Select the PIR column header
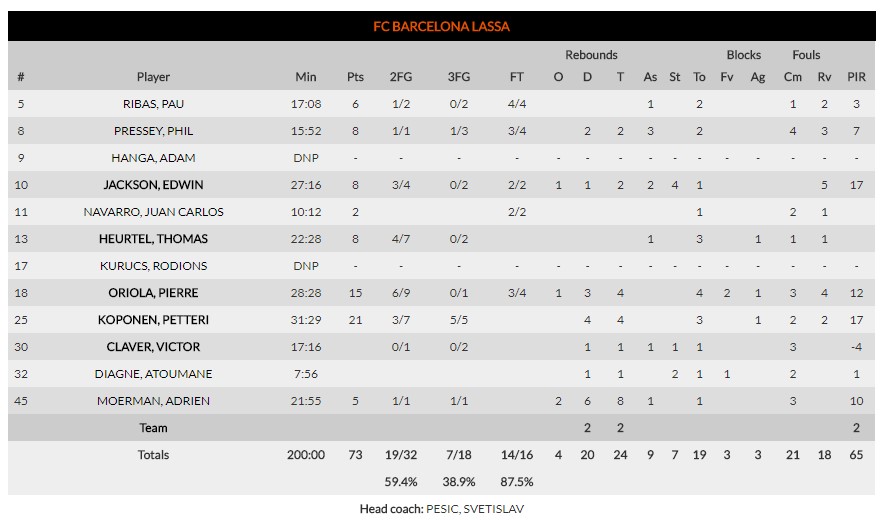This screenshot has height=520, width=884. pyautogui.click(x=854, y=77)
